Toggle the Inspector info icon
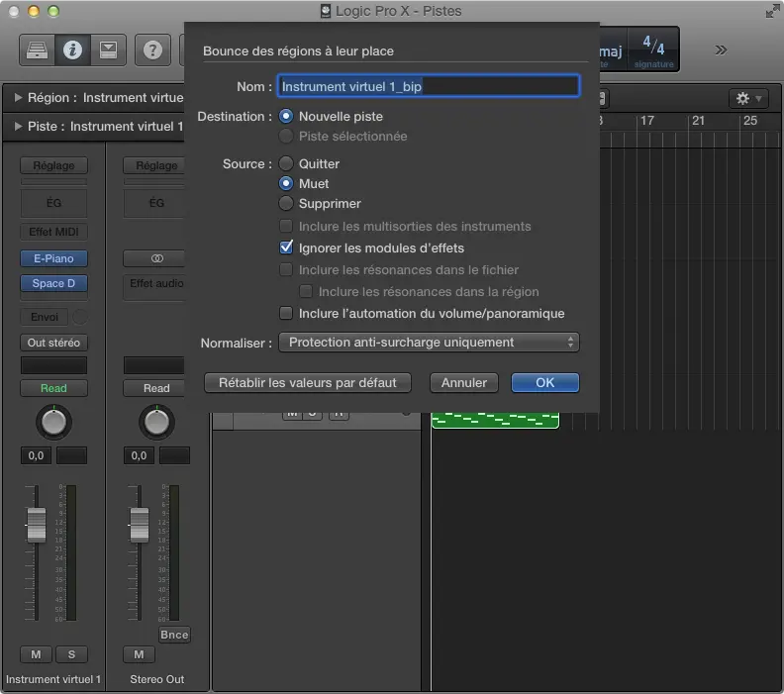 pyautogui.click(x=71, y=49)
